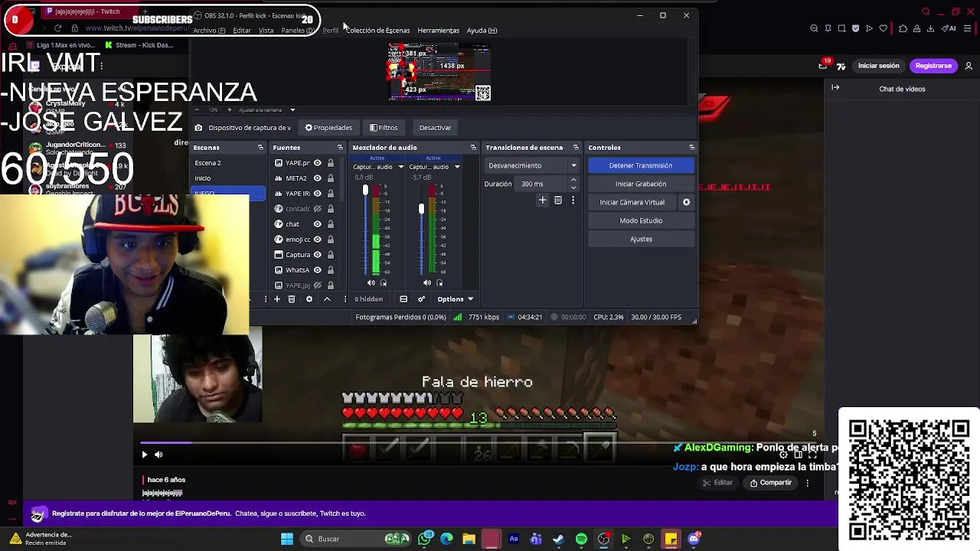980x551 pixels.
Task: Expand first Captur... audio channel dropdown
Action: click(400, 167)
